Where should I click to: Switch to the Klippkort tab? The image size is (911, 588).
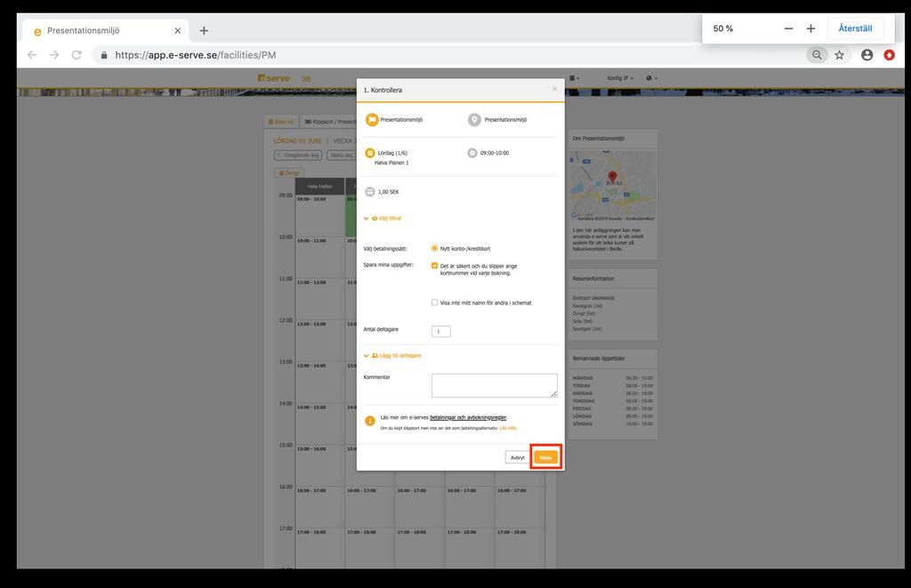pyautogui.click(x=329, y=122)
